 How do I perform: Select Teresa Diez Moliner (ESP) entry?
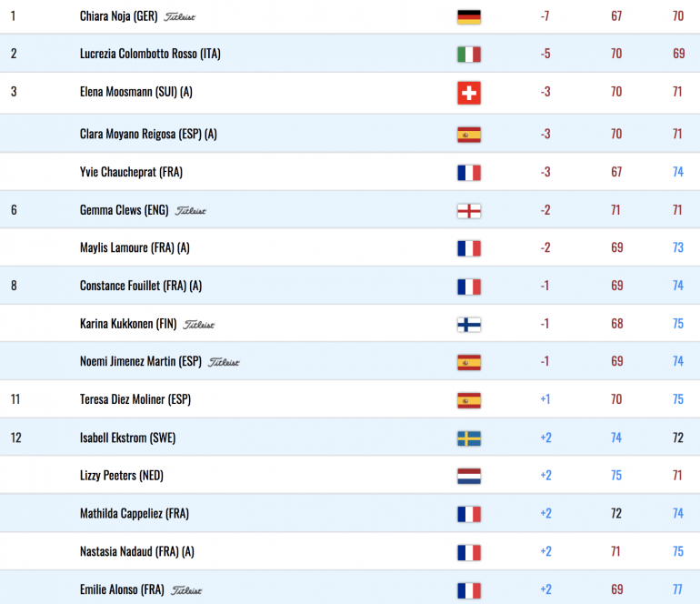pos(135,399)
